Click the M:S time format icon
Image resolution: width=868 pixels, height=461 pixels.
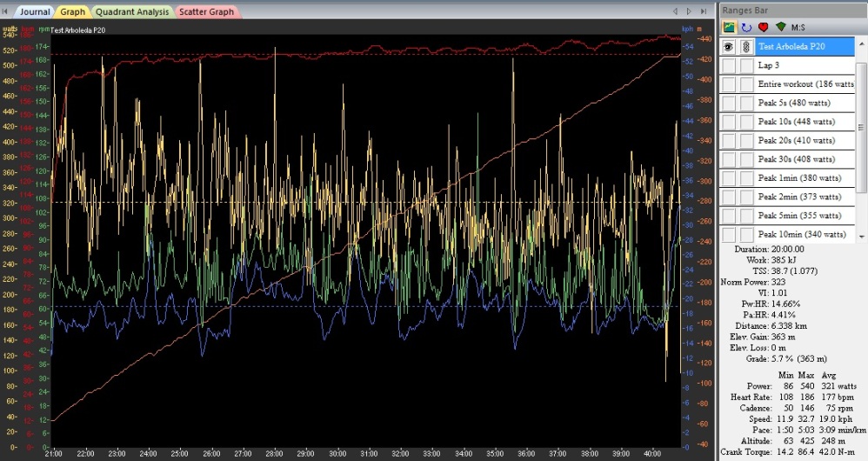click(x=798, y=27)
